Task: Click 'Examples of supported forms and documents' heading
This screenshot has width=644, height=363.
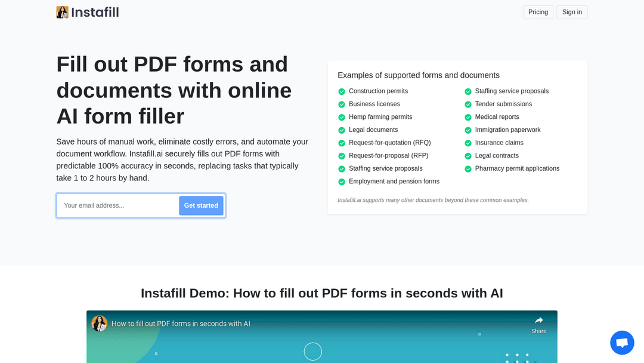Action: [x=419, y=75]
